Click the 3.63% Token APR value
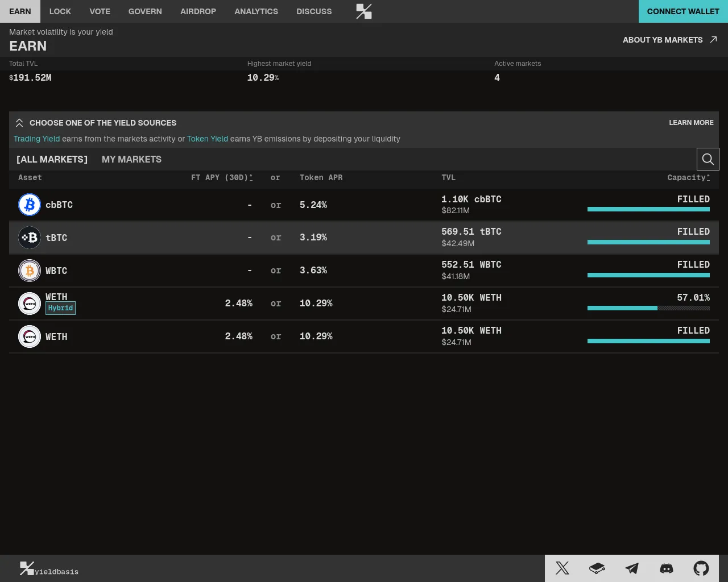The width and height of the screenshot is (728, 582). pyautogui.click(x=313, y=271)
